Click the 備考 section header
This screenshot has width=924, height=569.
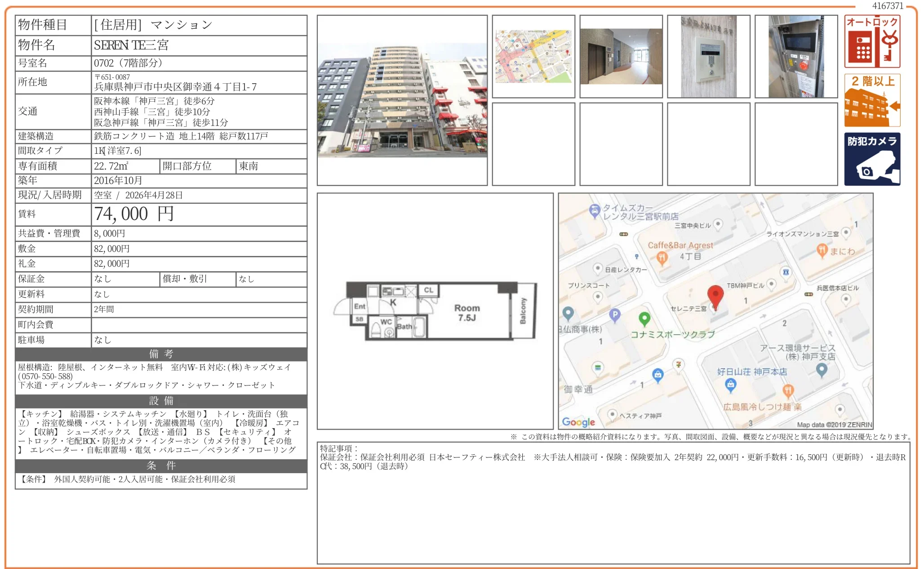161,354
